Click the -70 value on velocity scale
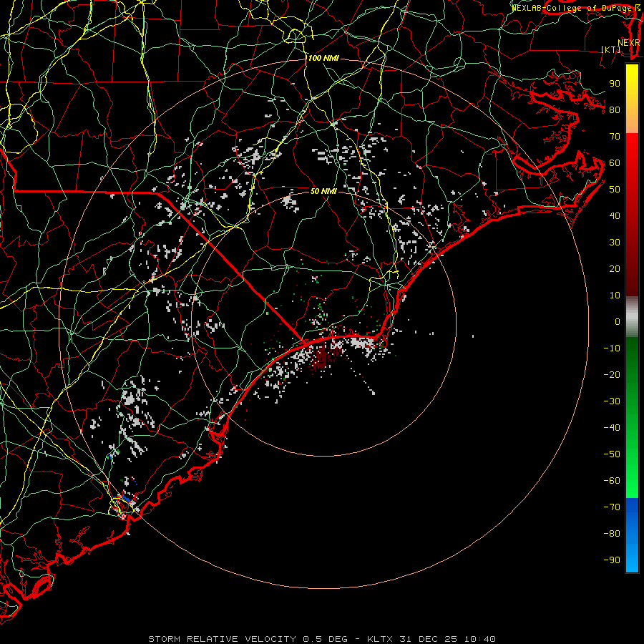The width and height of the screenshot is (644, 644). tap(612, 507)
